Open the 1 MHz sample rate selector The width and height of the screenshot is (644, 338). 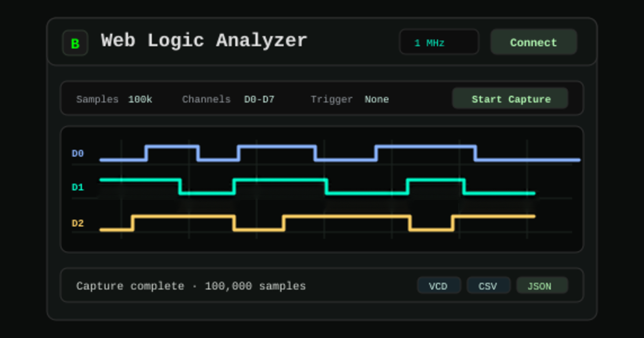[x=439, y=42]
